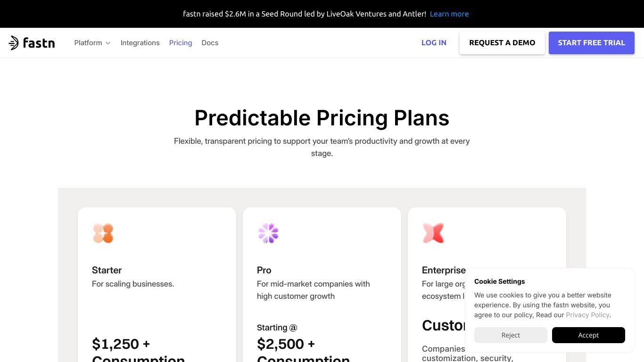644x362 pixels.
Task: Click the purple Pro plan flower icon
Action: tap(268, 233)
